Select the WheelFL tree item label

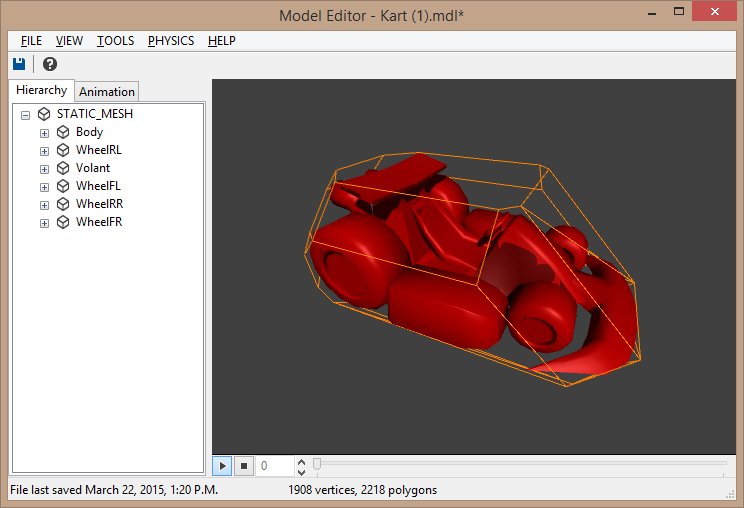[98, 186]
